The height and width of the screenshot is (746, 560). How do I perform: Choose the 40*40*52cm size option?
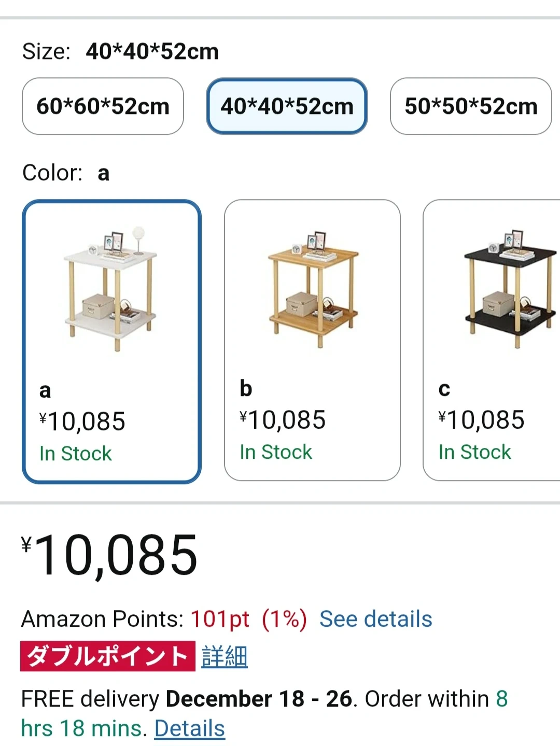coord(287,106)
